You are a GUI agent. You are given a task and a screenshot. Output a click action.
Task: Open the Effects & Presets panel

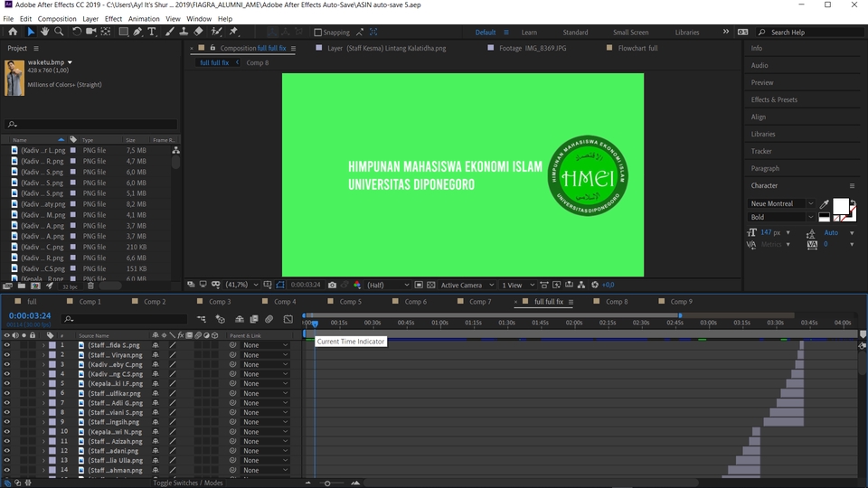(x=774, y=99)
